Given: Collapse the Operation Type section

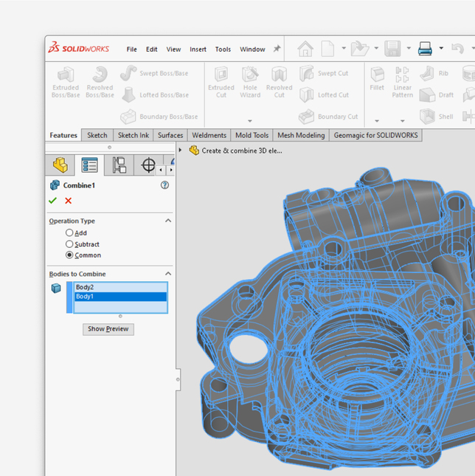Looking at the screenshot, I should coord(168,221).
